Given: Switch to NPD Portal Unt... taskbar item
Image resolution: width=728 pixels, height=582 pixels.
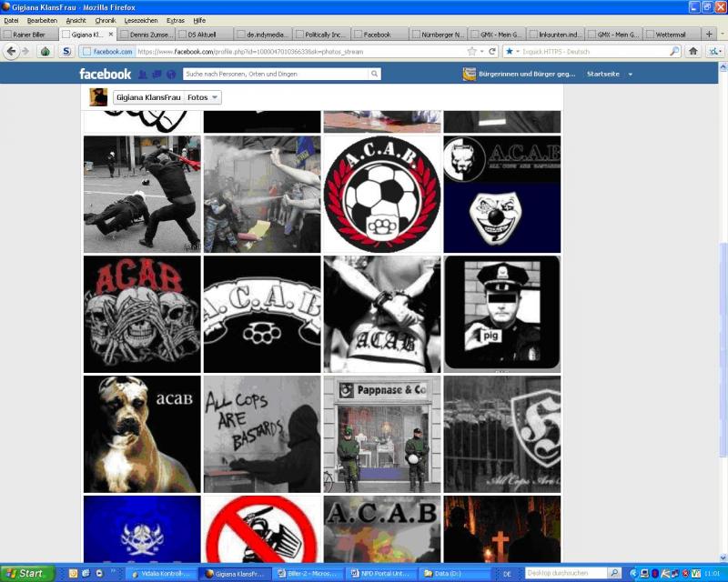Looking at the screenshot, I should (380, 574).
